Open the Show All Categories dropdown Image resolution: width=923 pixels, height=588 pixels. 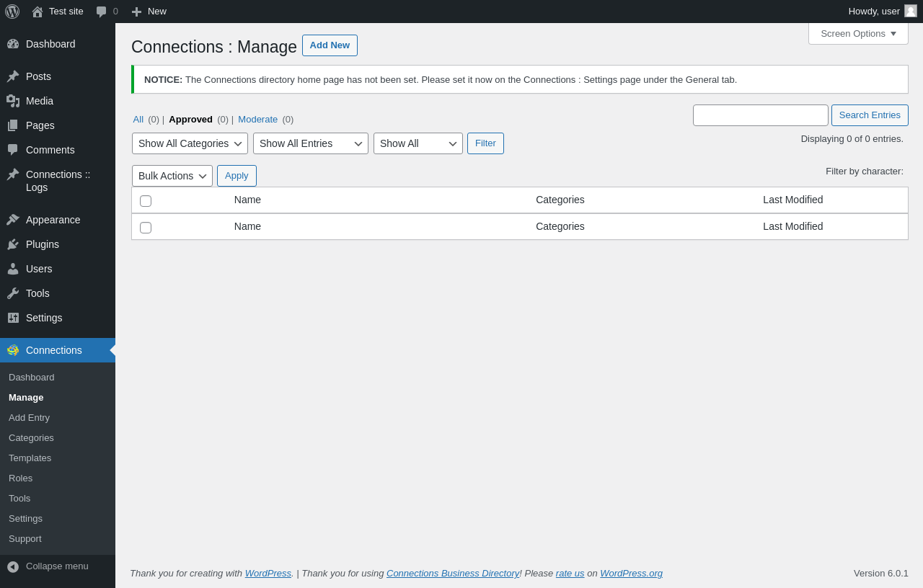tap(190, 143)
